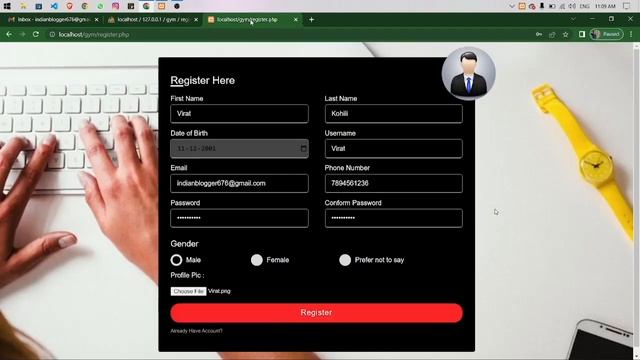Open the Windows Start menu
This screenshot has width=640, height=360.
click(7, 6)
